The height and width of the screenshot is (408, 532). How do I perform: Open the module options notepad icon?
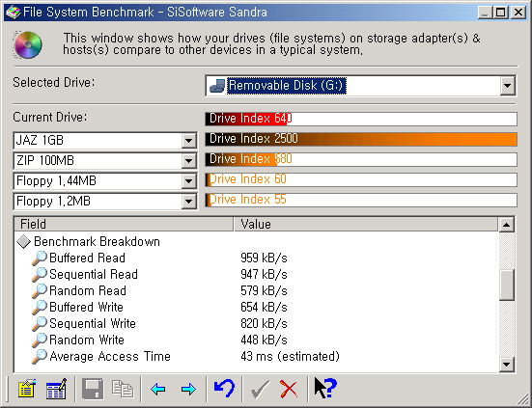(27, 389)
